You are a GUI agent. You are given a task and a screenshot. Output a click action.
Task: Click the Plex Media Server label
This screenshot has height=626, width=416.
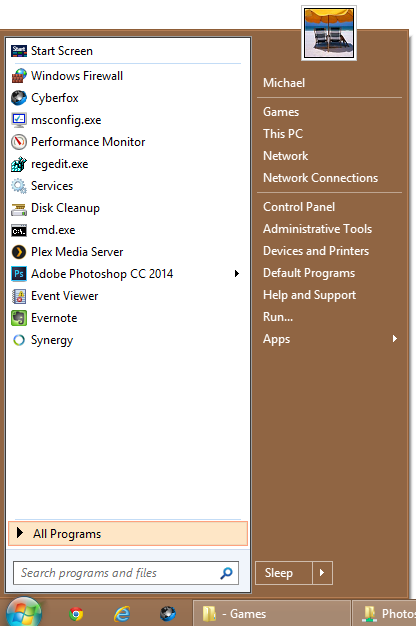(x=77, y=252)
